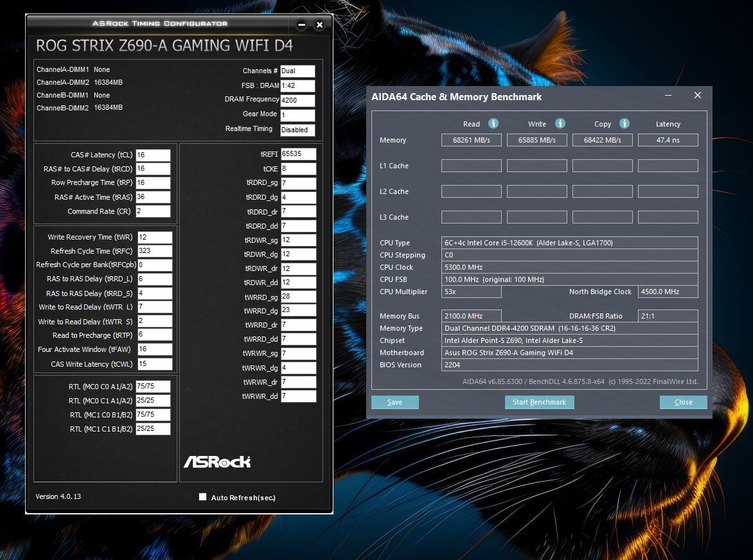Click the tRDWR_sg value field

point(299,240)
